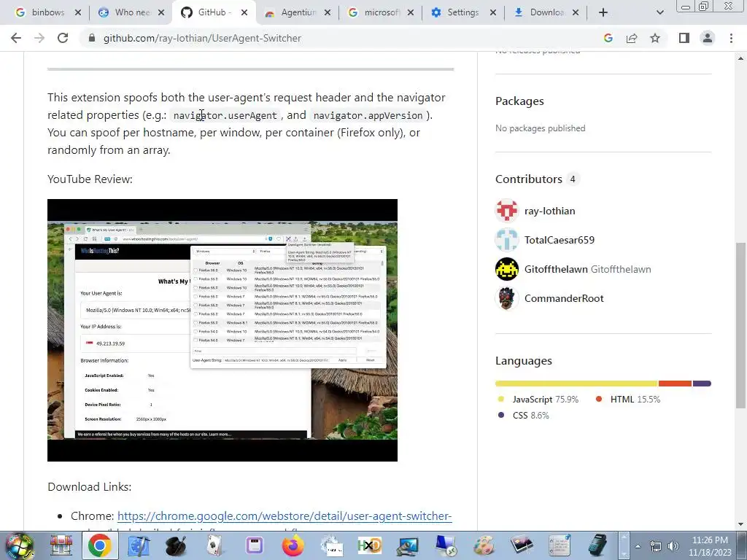The width and height of the screenshot is (747, 560).
Task: Open the Chrome profile avatar menu
Action: [708, 38]
